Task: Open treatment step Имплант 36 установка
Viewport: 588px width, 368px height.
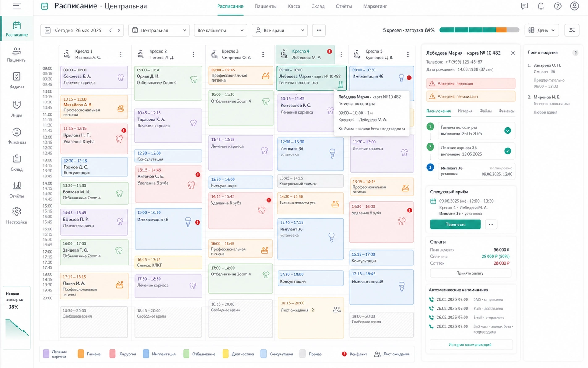Action: click(x=476, y=171)
